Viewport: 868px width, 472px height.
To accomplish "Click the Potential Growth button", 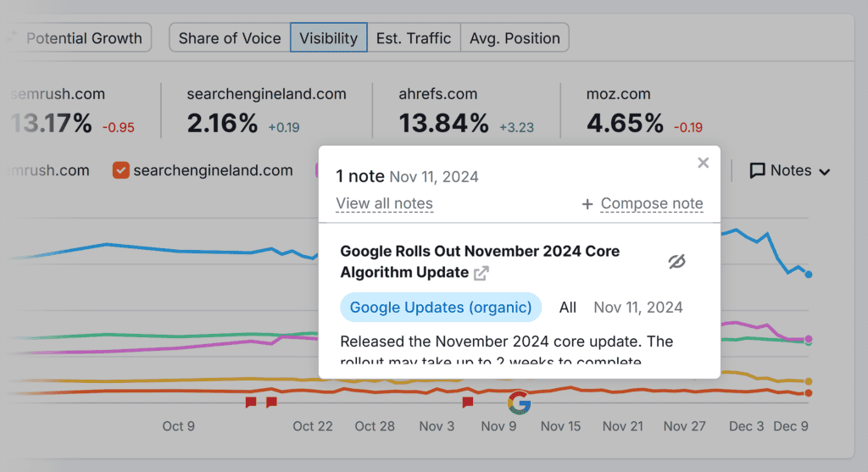I will pyautogui.click(x=83, y=38).
